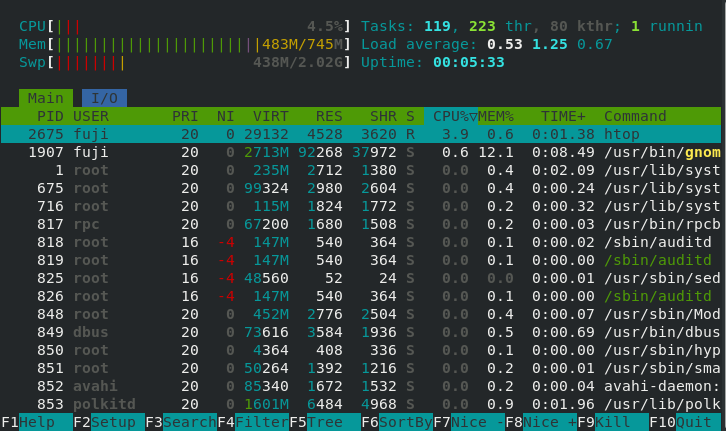Select the rpc process row 817

(x=361, y=225)
